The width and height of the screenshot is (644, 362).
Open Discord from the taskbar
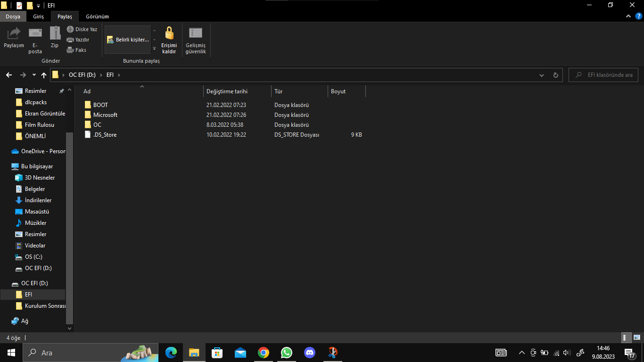tap(310, 353)
